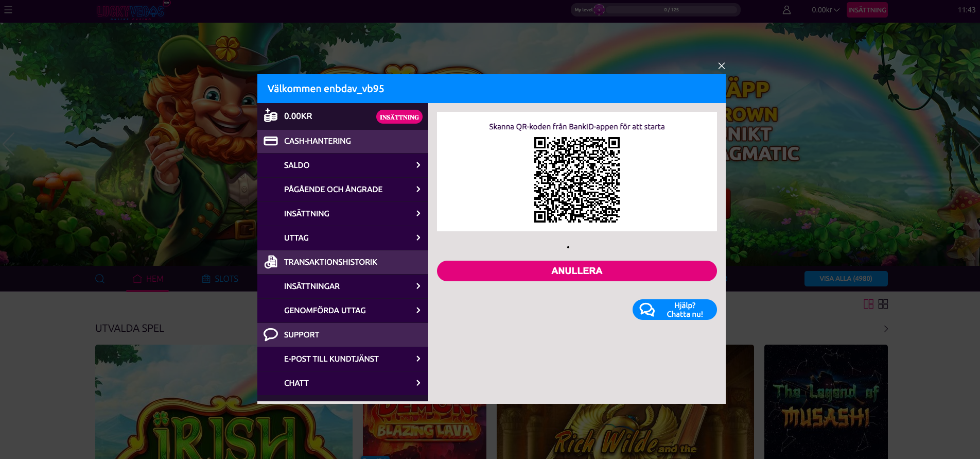Image resolution: width=980 pixels, height=459 pixels.
Task: Click the My level progress bar
Action: pyautogui.click(x=656, y=10)
